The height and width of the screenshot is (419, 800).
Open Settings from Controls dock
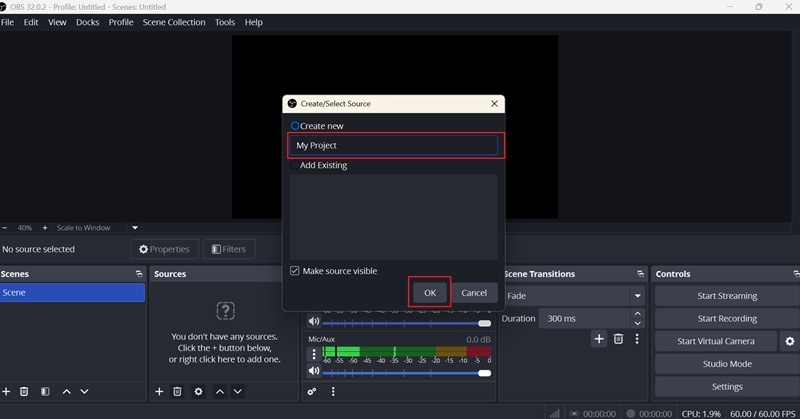tap(727, 387)
